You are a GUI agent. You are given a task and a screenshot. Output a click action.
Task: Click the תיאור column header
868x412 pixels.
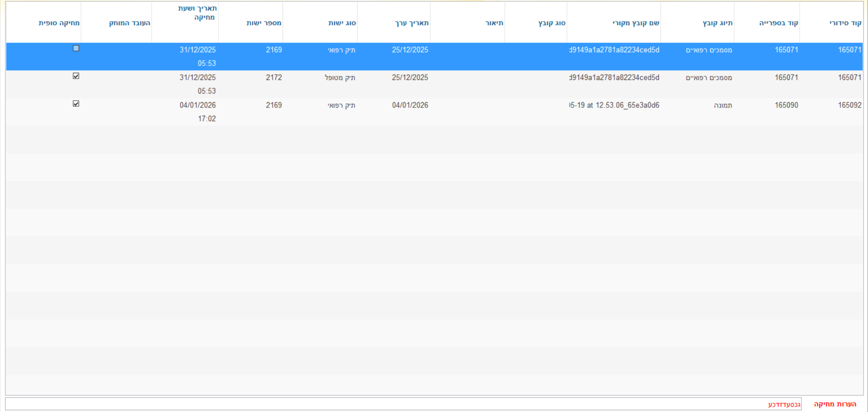494,23
